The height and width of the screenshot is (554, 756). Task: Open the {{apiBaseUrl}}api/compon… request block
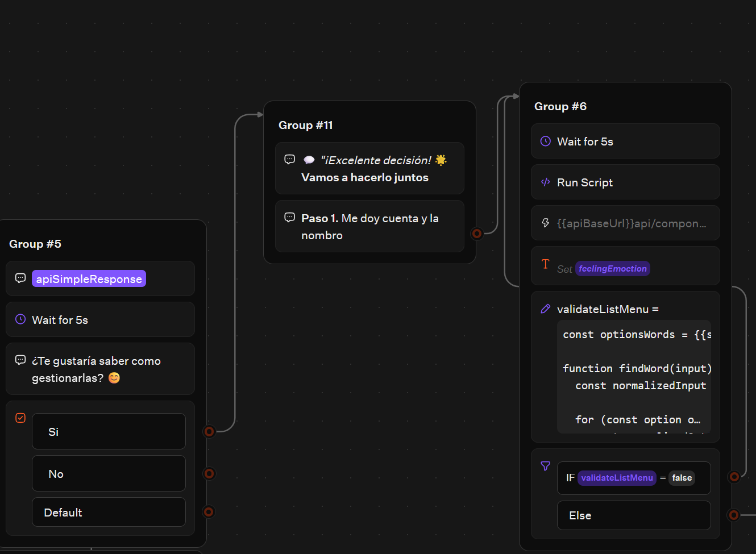click(625, 223)
